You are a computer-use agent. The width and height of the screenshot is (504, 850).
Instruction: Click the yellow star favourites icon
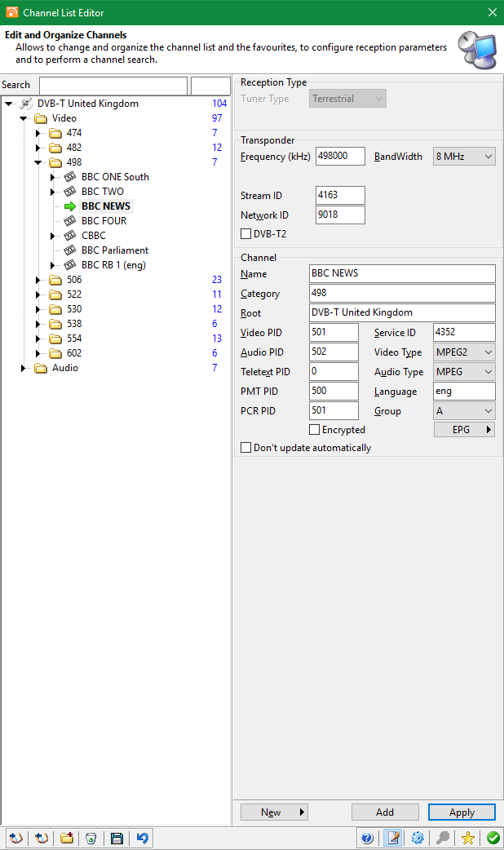(x=467, y=838)
